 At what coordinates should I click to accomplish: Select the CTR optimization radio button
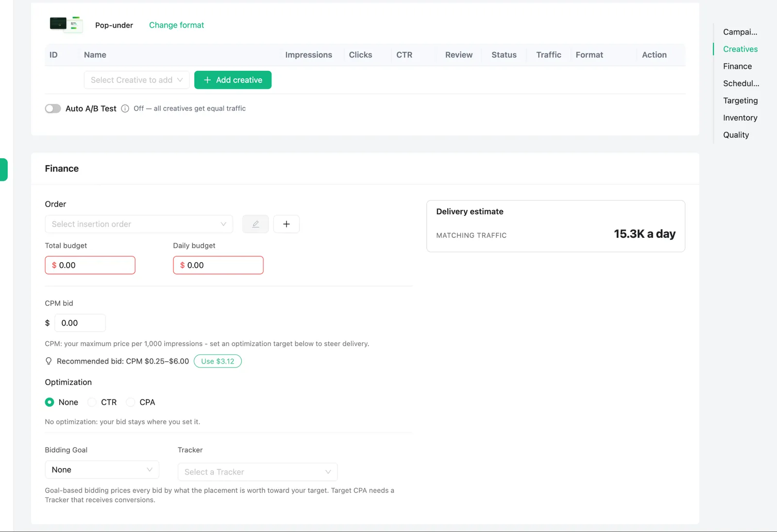coord(92,402)
